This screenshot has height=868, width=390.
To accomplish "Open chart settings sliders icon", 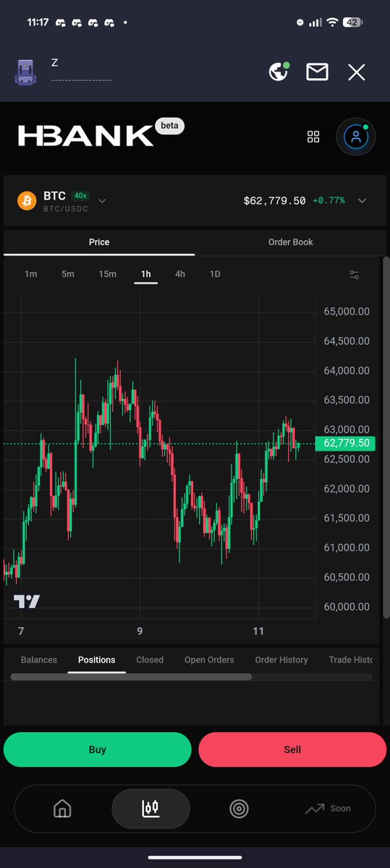I will (x=354, y=275).
